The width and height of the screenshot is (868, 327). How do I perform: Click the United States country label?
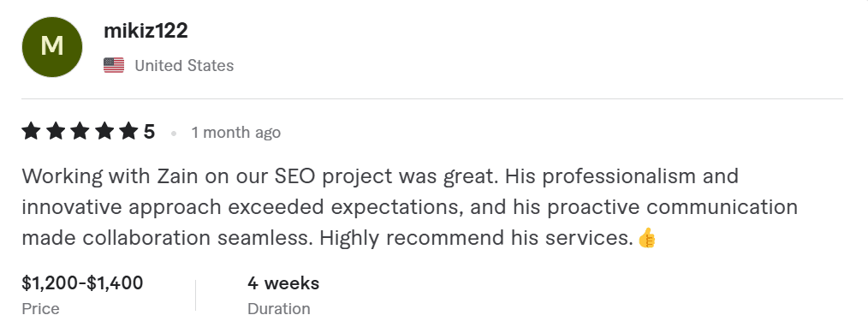(x=184, y=66)
